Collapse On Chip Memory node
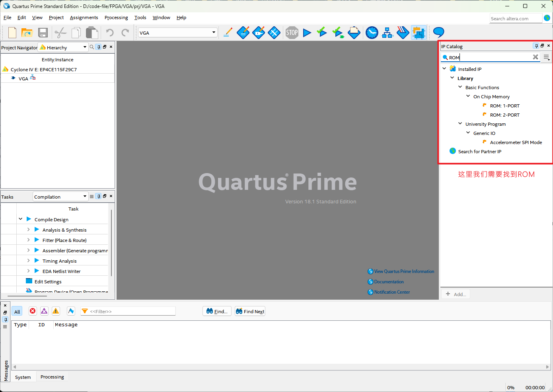Image resolution: width=553 pixels, height=392 pixels. (x=468, y=96)
